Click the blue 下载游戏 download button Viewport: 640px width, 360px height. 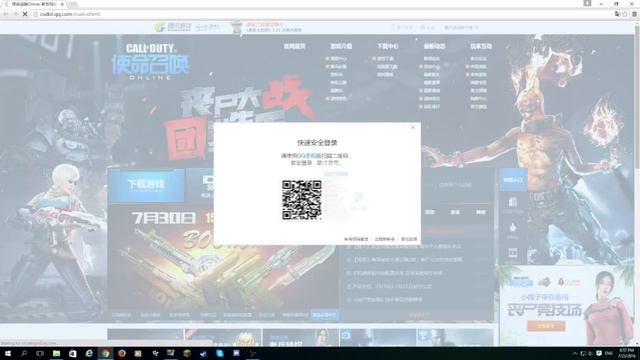146,186
